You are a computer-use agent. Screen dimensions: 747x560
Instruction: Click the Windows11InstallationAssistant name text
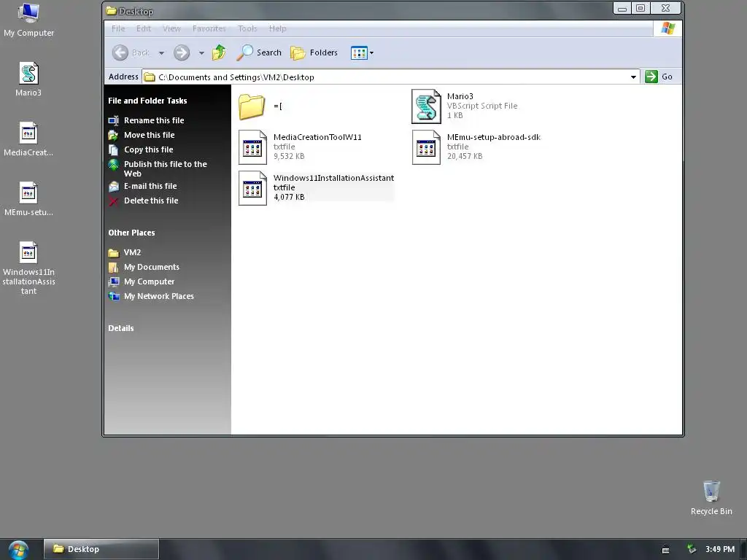coord(333,178)
